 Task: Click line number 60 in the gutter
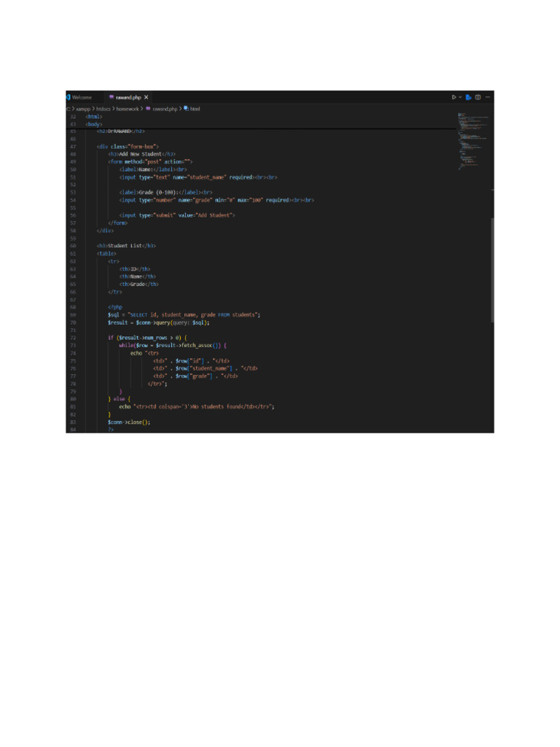click(x=73, y=246)
